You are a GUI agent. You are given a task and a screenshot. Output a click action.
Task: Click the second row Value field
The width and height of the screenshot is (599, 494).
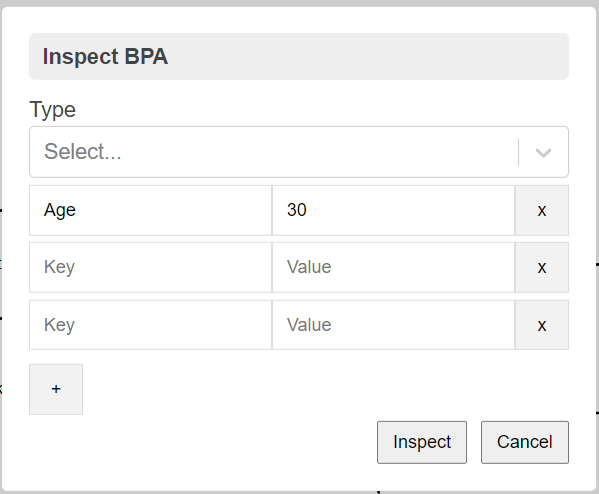click(x=393, y=267)
